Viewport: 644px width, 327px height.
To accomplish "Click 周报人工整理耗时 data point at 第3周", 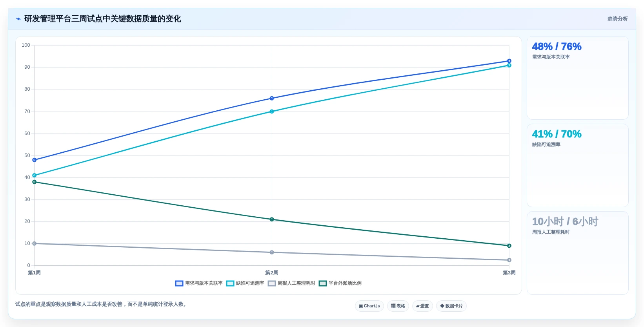I will point(509,260).
